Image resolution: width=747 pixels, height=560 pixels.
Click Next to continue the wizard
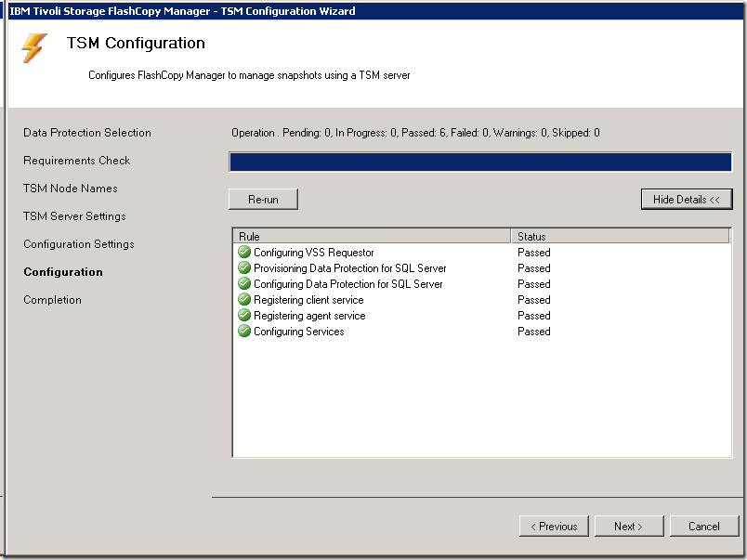[x=628, y=527]
